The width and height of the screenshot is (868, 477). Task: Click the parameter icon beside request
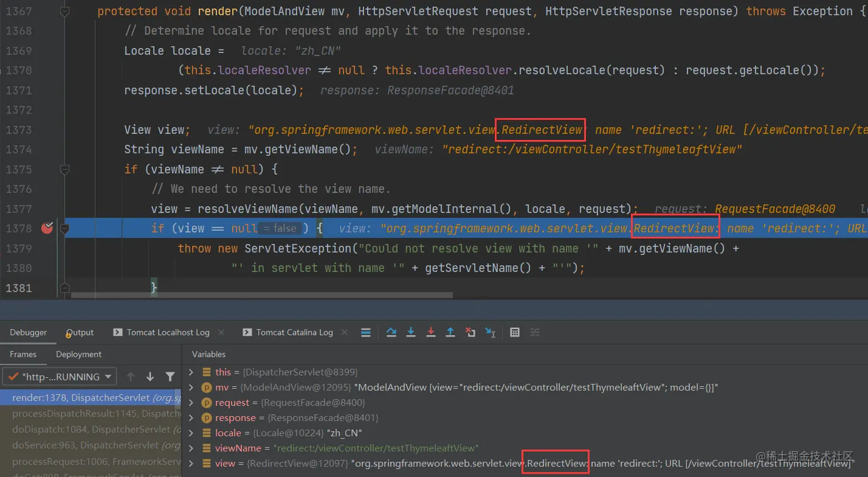(x=207, y=402)
